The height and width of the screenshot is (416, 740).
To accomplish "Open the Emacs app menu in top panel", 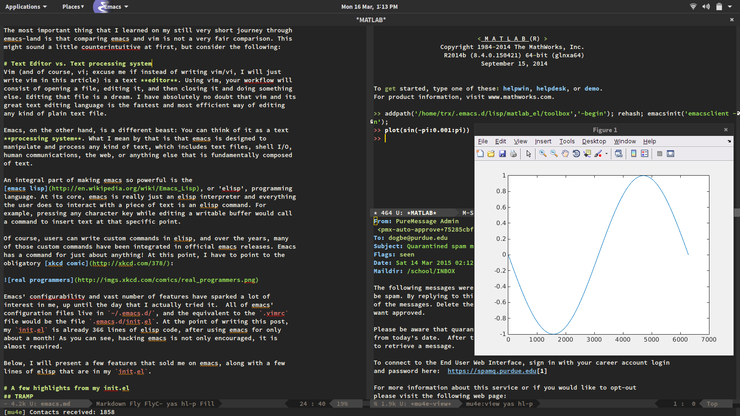I will pos(111,7).
